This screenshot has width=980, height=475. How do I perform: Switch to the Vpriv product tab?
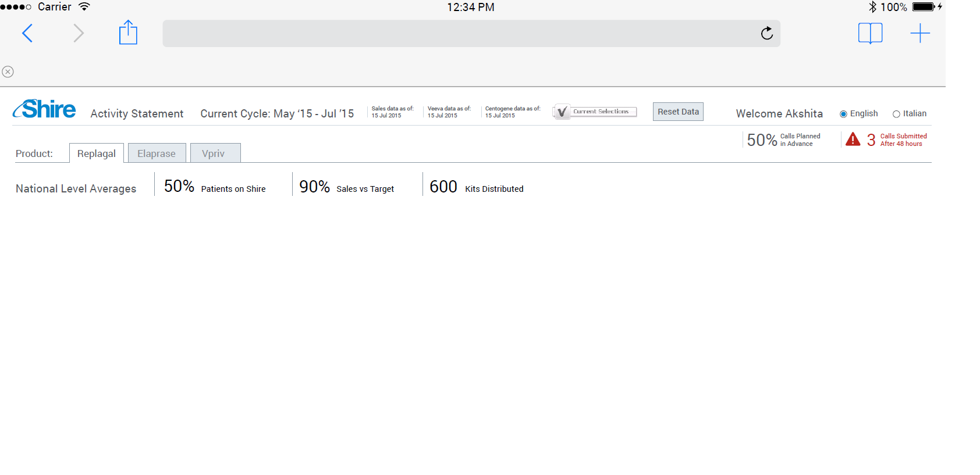tap(215, 153)
